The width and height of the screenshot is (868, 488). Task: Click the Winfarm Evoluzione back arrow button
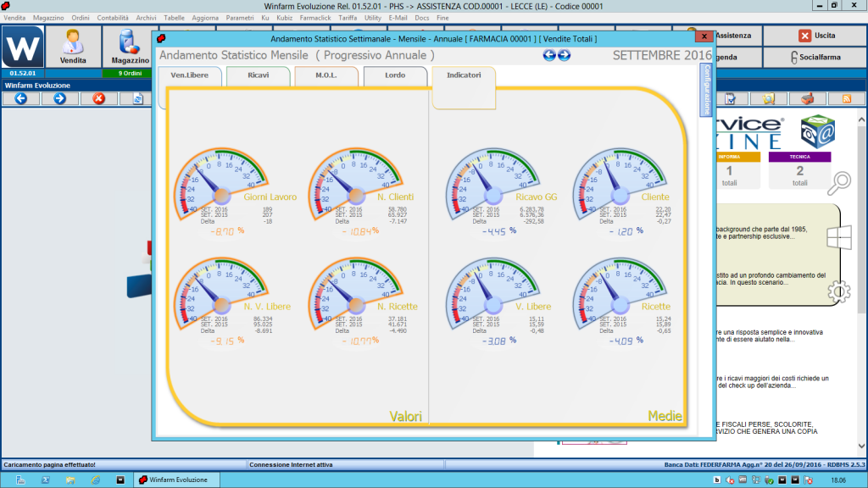(21, 98)
